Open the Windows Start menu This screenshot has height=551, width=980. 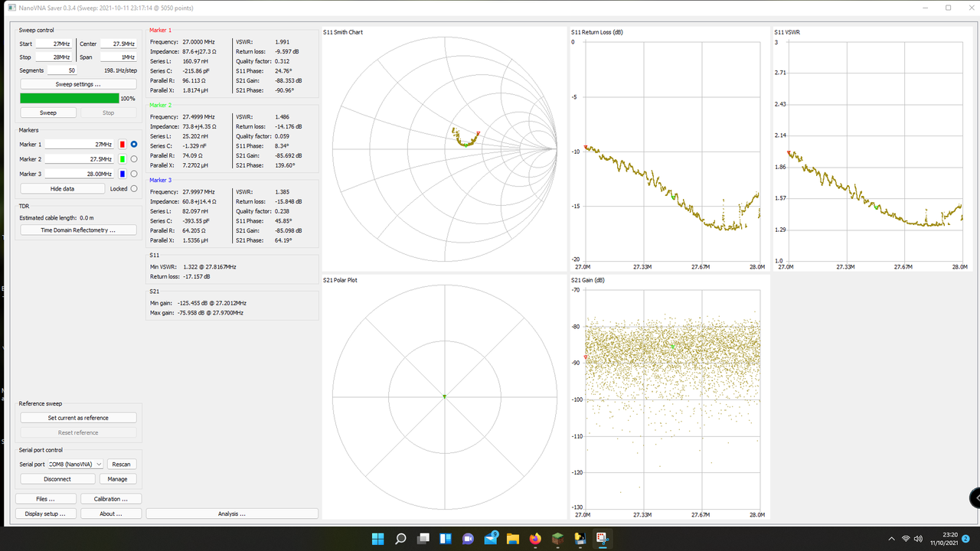click(x=377, y=539)
